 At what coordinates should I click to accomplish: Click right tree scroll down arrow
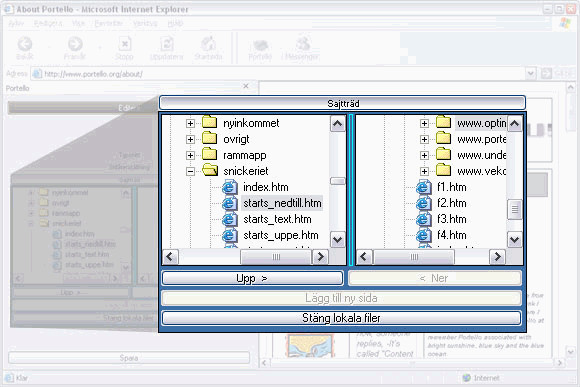pyautogui.click(x=515, y=239)
